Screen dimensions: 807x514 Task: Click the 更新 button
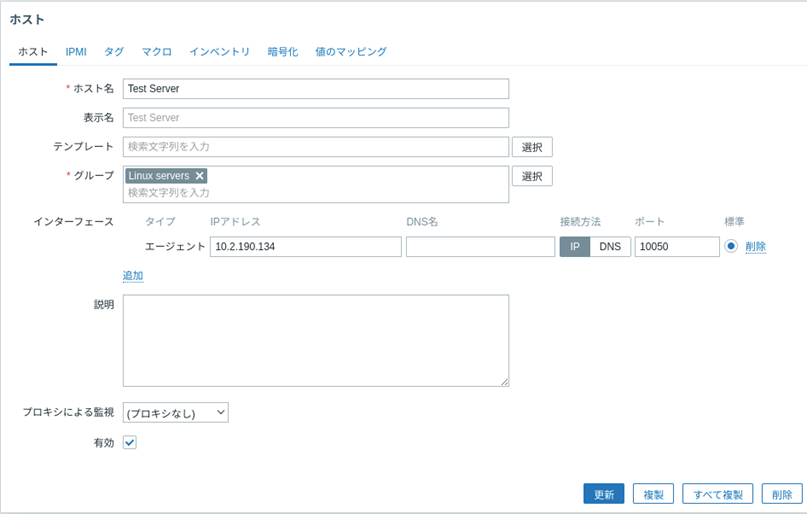click(x=604, y=494)
